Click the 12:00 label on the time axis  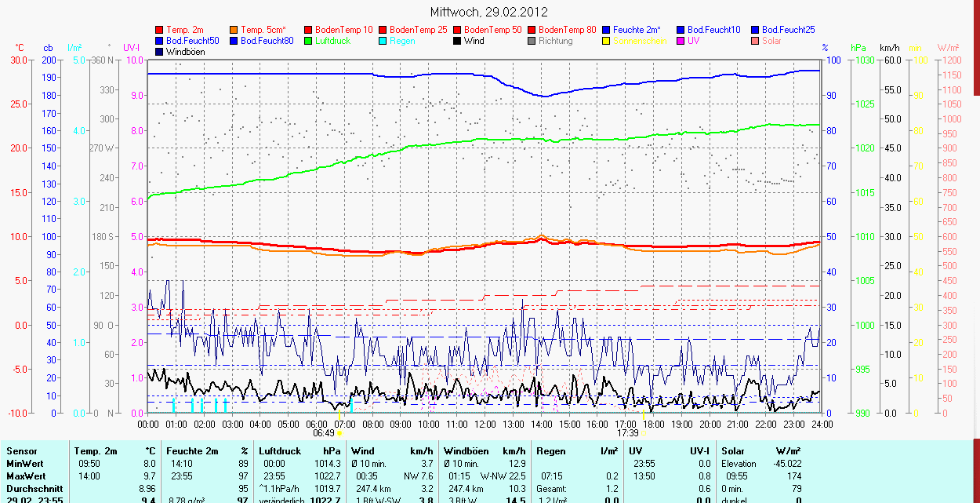(x=485, y=424)
